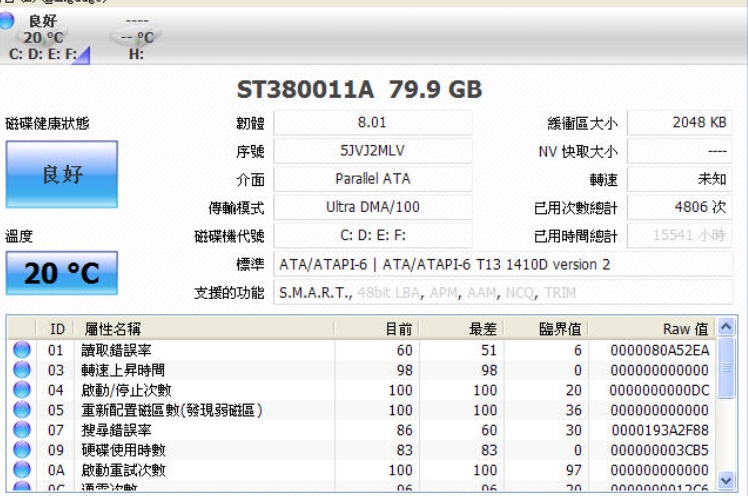Click the NV cache size field
Viewport: 748px width, 496px height.
[x=680, y=151]
